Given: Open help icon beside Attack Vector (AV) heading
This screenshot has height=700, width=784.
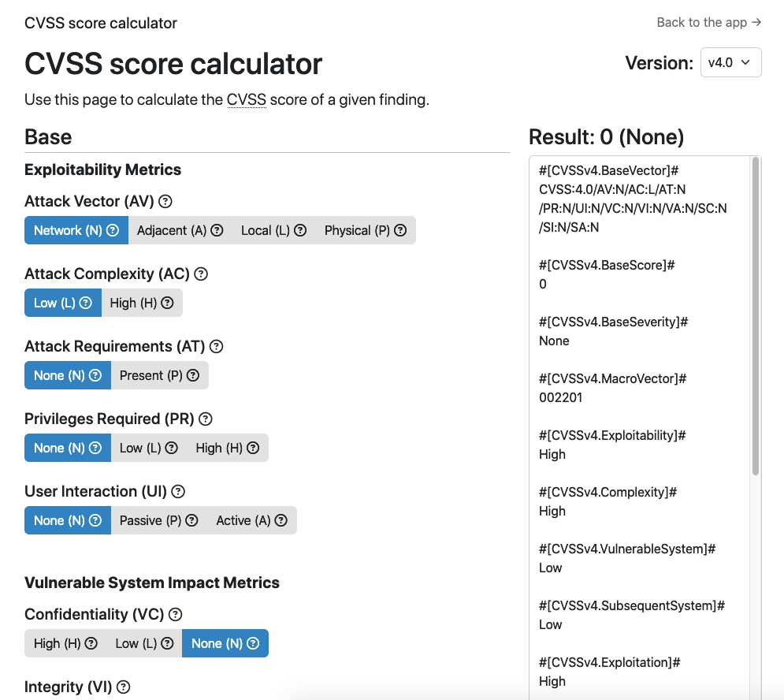Looking at the screenshot, I should coord(165,201).
